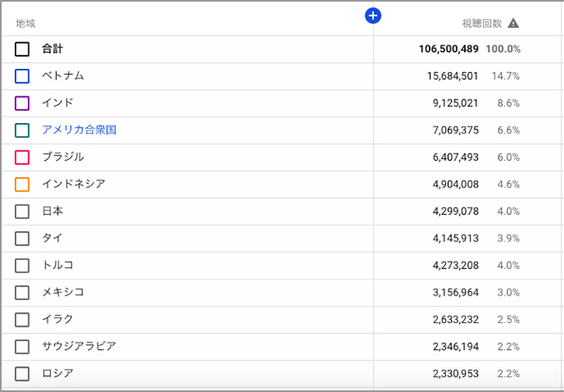The width and height of the screenshot is (564, 392).
Task: Enable the イラク checkbox
Action: click(x=22, y=320)
